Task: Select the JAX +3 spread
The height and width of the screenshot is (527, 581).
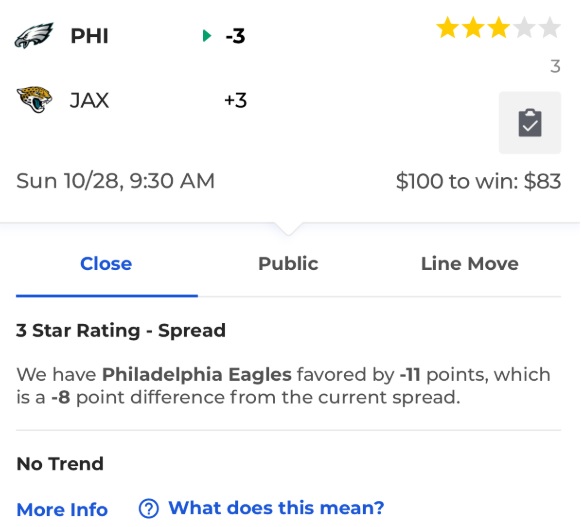Action: point(235,100)
